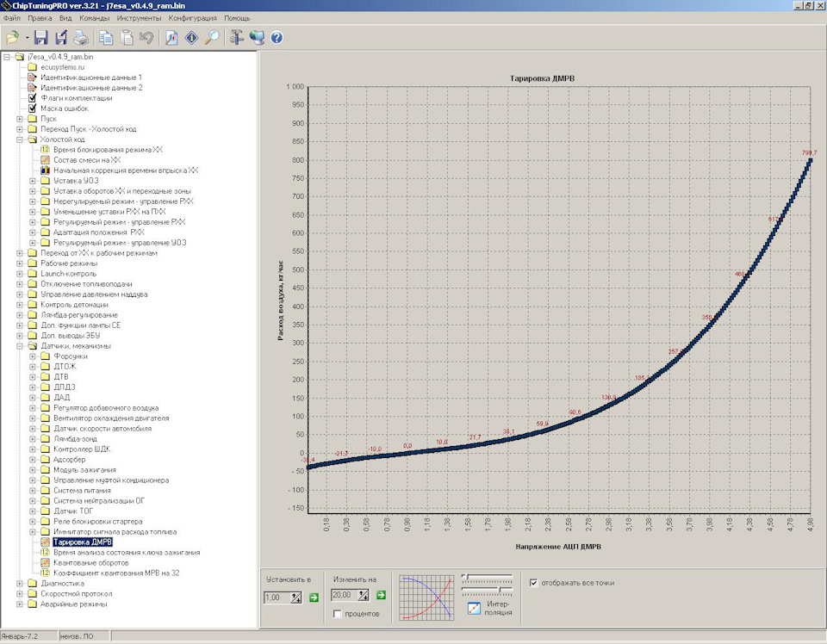827x644 pixels.
Task: Apply 'Установить в' value with green arrow
Action: coord(314,597)
